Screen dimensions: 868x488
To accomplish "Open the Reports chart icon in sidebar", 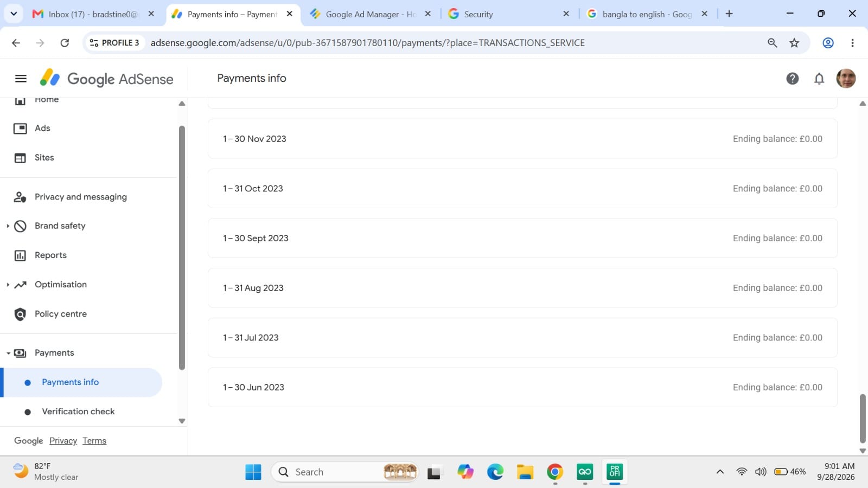I will pos(20,255).
